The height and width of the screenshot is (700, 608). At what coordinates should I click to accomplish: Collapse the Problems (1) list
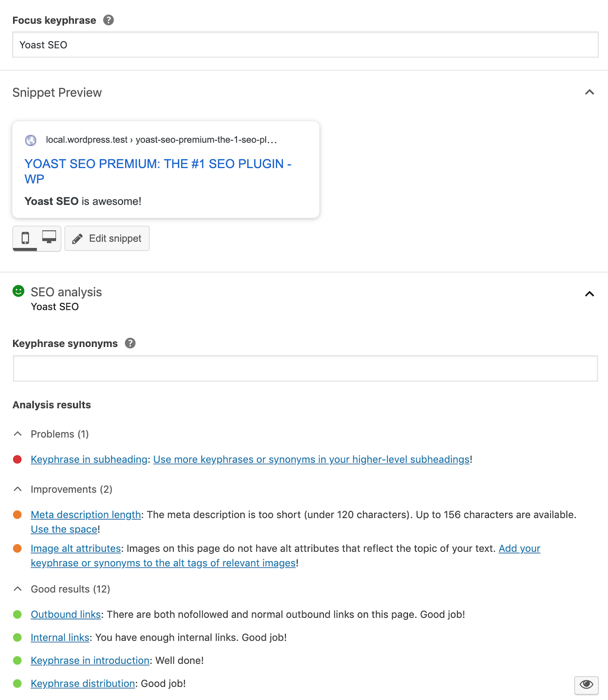click(18, 434)
